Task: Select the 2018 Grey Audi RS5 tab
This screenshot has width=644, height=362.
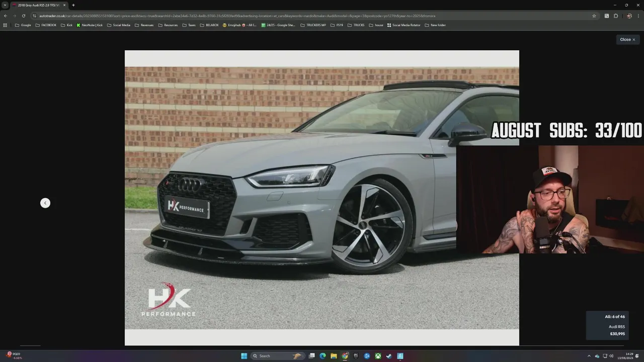Action: click(38, 5)
